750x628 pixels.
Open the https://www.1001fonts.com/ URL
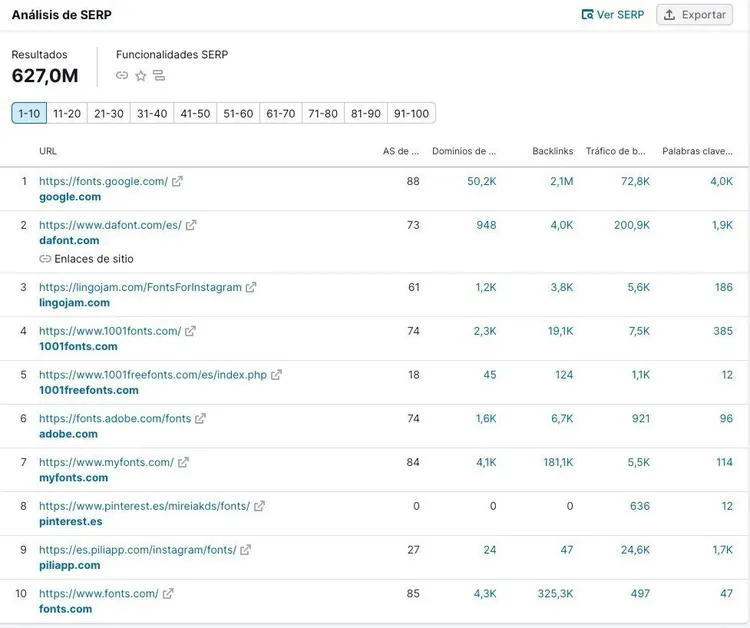110,331
